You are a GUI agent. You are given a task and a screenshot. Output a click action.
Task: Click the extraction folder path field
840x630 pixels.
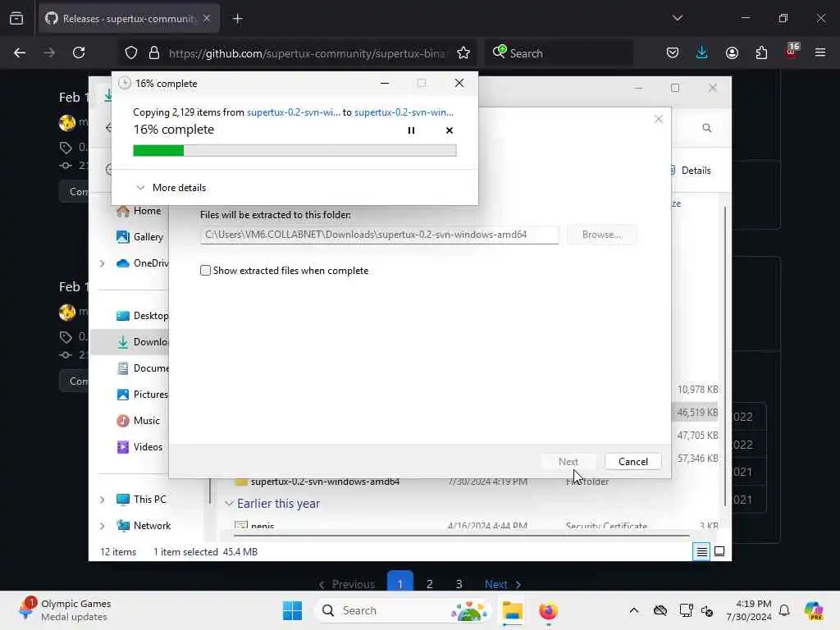click(x=379, y=235)
